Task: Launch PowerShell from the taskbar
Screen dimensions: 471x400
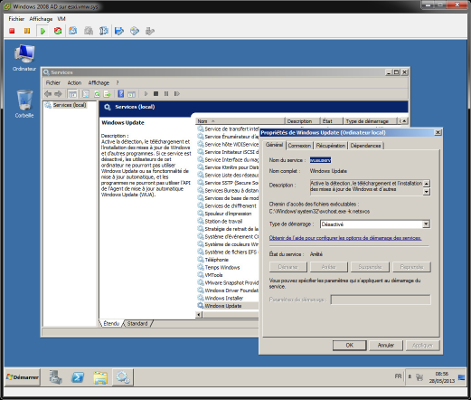Action: 78,377
